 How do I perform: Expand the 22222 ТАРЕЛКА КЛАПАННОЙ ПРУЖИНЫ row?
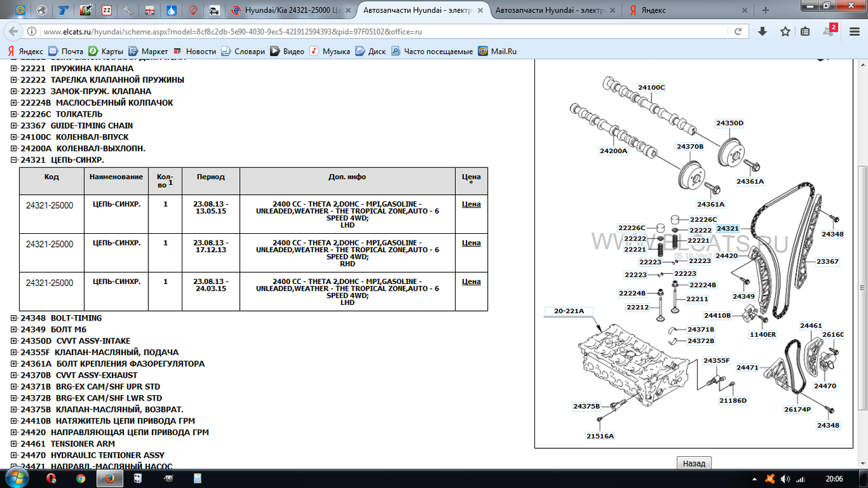(x=14, y=80)
